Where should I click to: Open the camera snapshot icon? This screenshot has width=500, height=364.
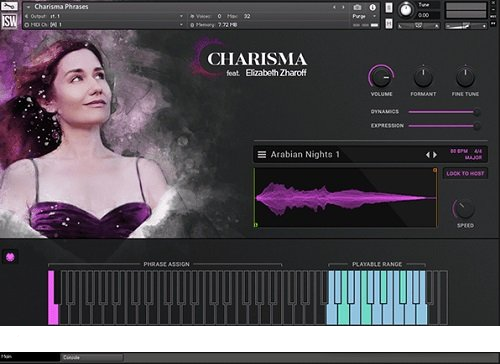pos(357,7)
